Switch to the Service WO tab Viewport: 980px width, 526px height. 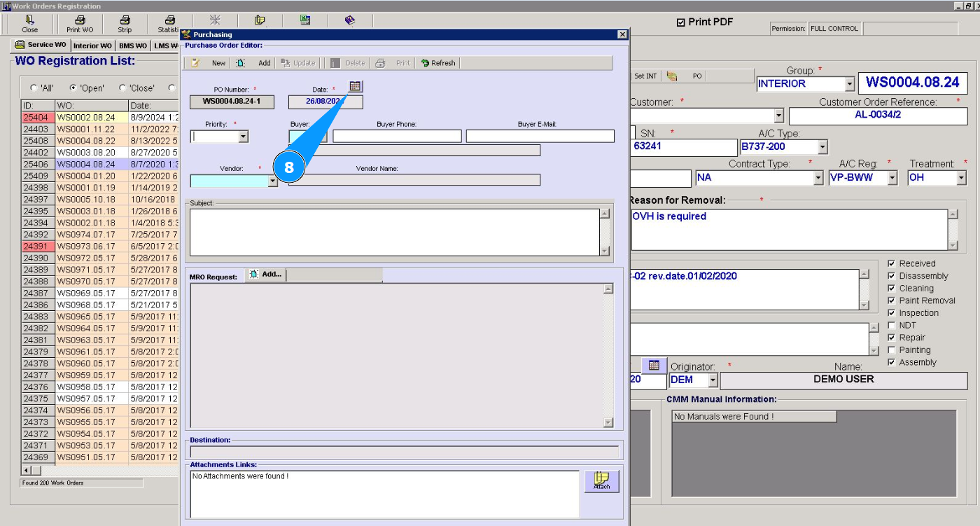(x=41, y=45)
